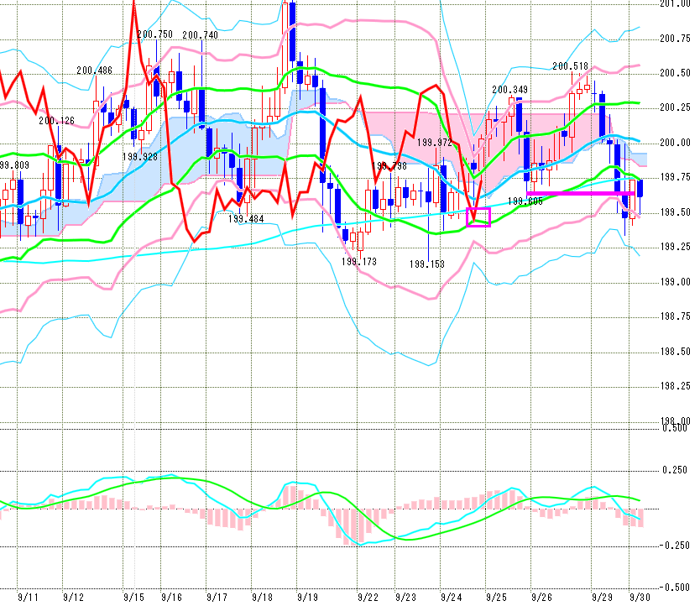This screenshot has width=700, height=606.
Task: Click the 199.484 low price label
Action: [246, 218]
